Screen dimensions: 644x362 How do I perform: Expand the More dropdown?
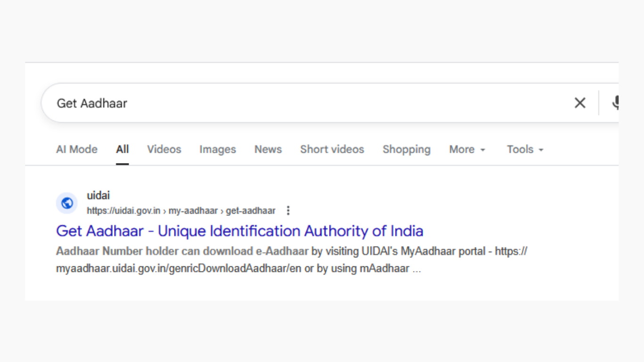(x=467, y=149)
